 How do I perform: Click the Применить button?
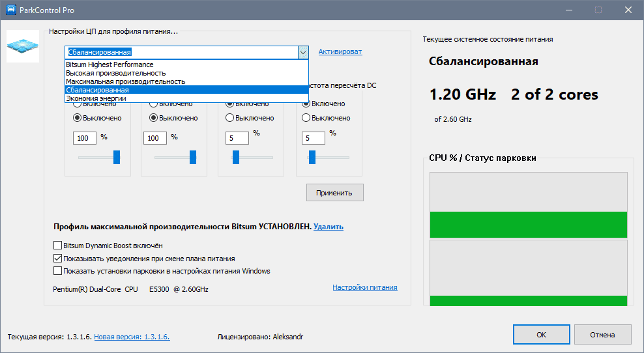[335, 193]
